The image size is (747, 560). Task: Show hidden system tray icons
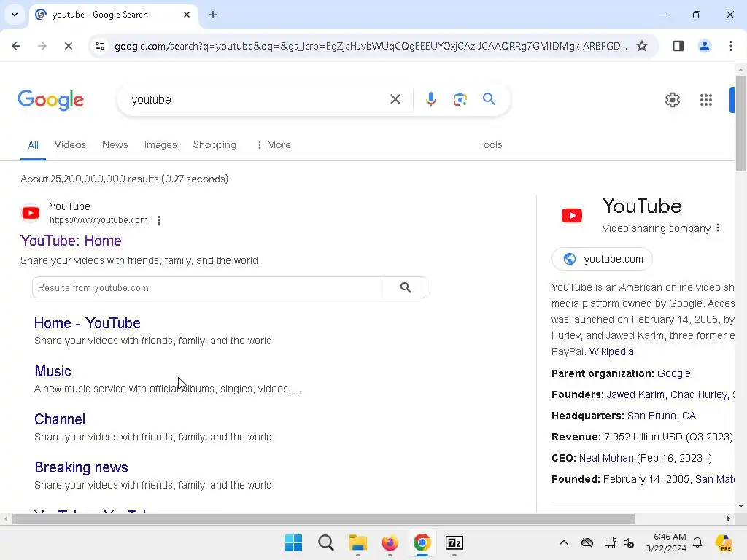pos(564,542)
